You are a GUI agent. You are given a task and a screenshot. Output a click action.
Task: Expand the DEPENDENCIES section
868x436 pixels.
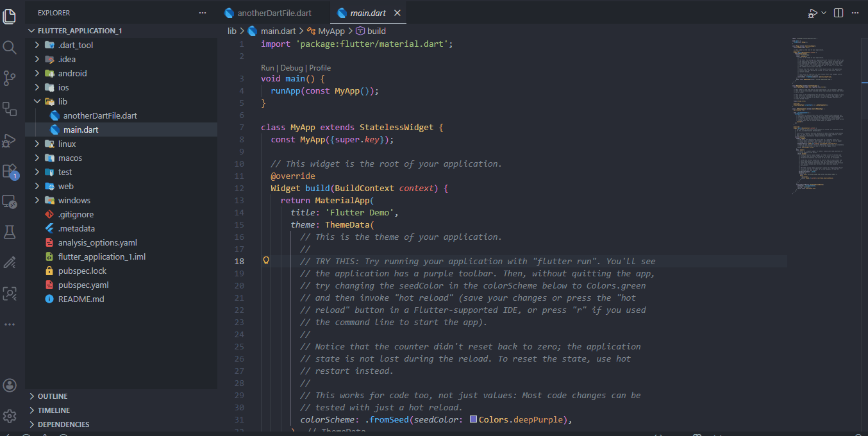121,424
